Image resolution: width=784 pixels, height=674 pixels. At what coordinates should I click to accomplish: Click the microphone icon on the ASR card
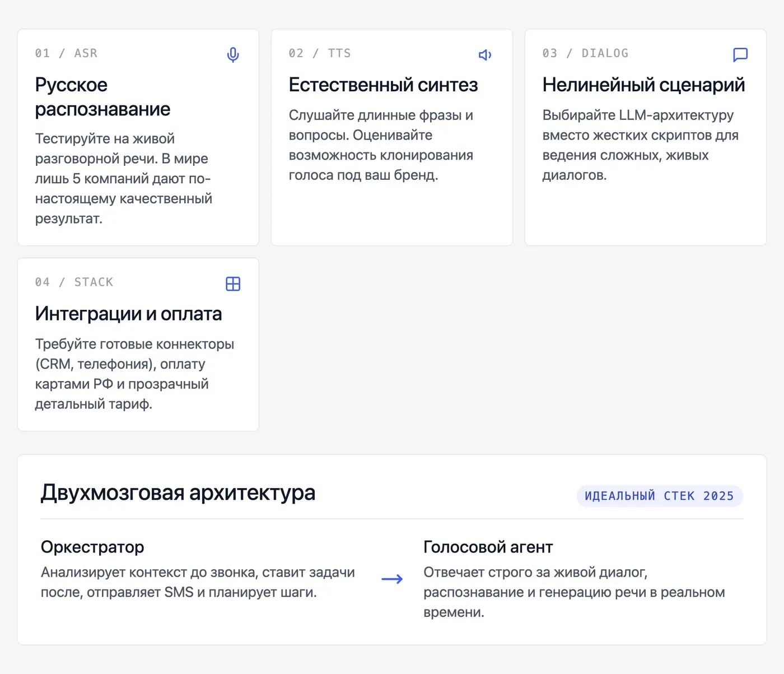(233, 55)
